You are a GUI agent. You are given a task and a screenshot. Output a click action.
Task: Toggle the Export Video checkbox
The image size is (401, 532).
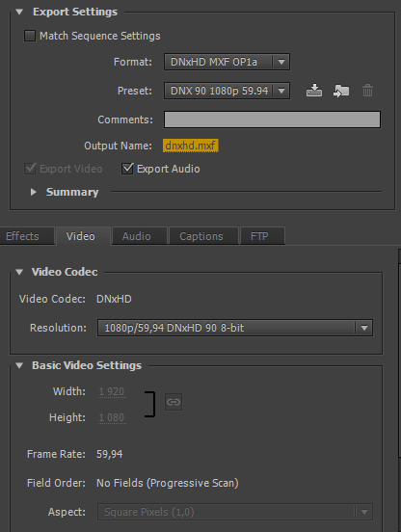coord(30,169)
